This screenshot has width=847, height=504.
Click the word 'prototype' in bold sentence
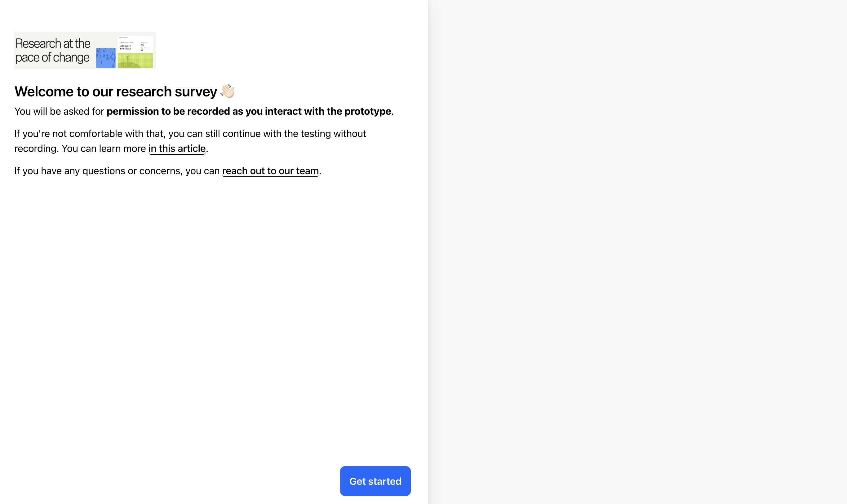click(367, 111)
